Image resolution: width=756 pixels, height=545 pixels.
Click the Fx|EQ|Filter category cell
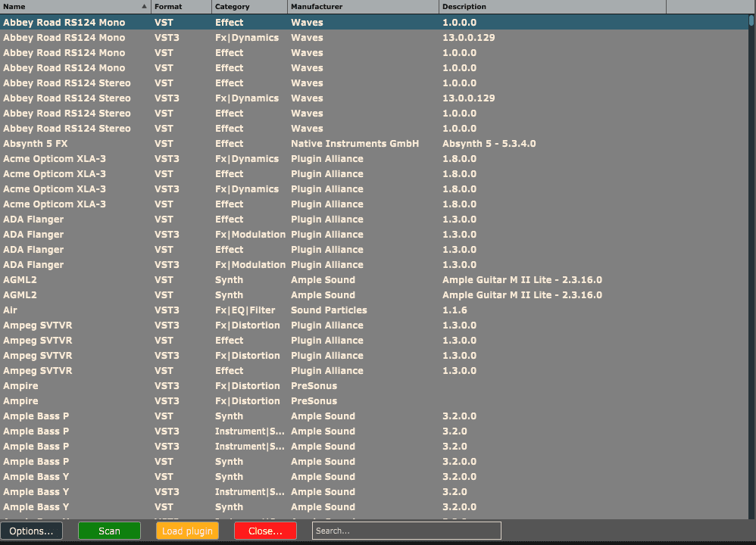point(245,310)
